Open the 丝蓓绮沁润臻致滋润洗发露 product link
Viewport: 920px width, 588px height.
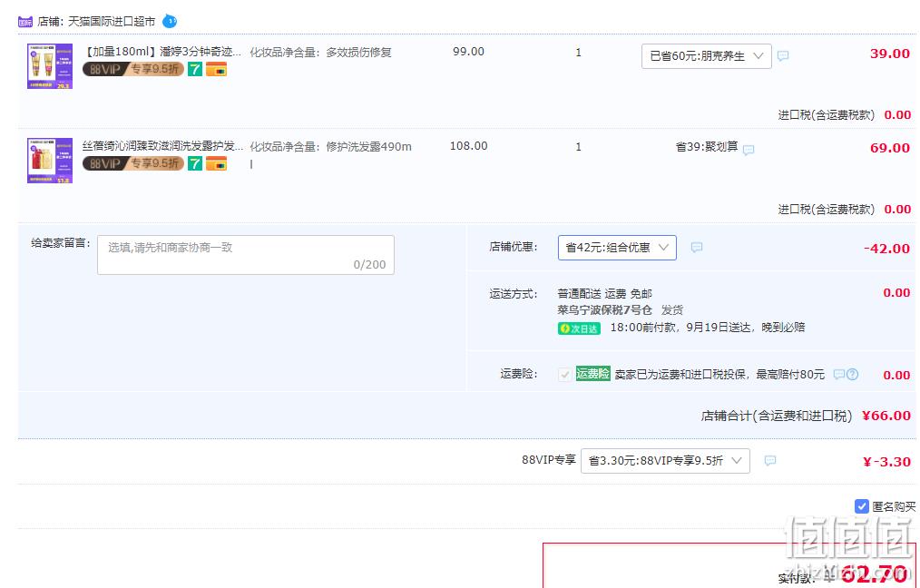coord(162,146)
